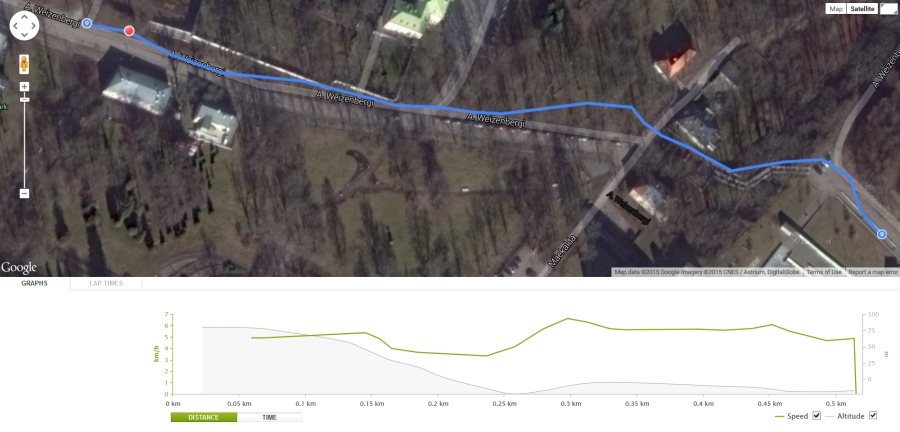Click the map zoom slider track
The image size is (900, 432).
24,141
